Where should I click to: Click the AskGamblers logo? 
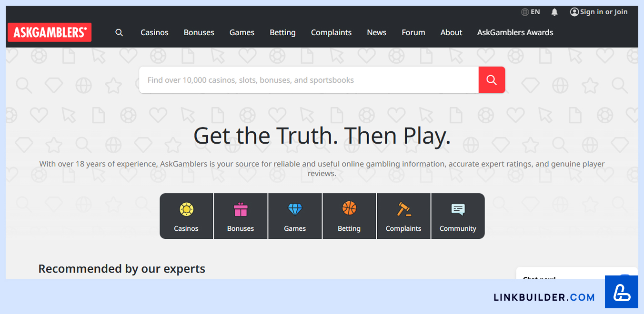pyautogui.click(x=50, y=32)
